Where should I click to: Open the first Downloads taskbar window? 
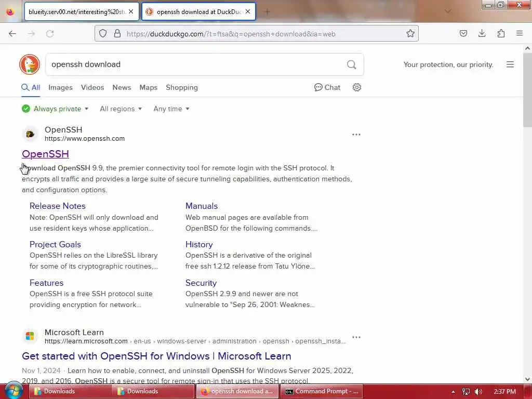(70, 391)
